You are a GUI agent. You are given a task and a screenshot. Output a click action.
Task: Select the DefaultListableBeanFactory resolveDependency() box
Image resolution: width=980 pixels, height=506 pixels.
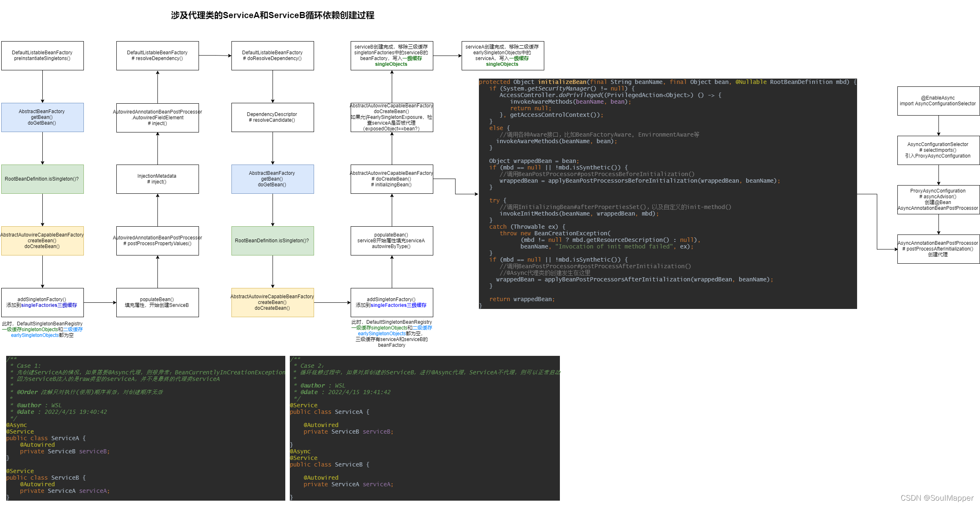[157, 56]
